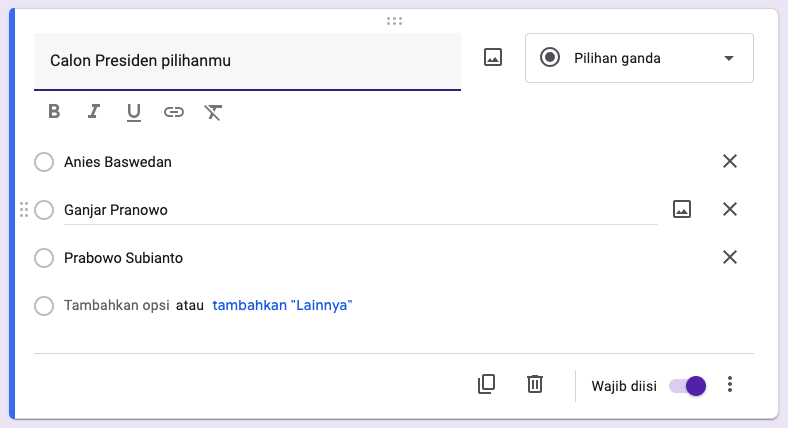Edit the Calon Presiden pilihanmu title field
The height and width of the screenshot is (428, 788).
[247, 61]
